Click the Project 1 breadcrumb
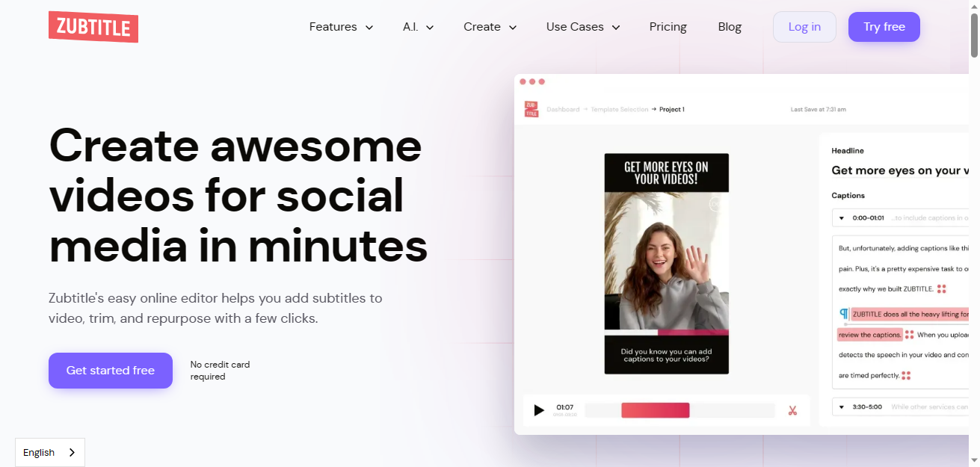The height and width of the screenshot is (467, 980). pyautogui.click(x=672, y=110)
